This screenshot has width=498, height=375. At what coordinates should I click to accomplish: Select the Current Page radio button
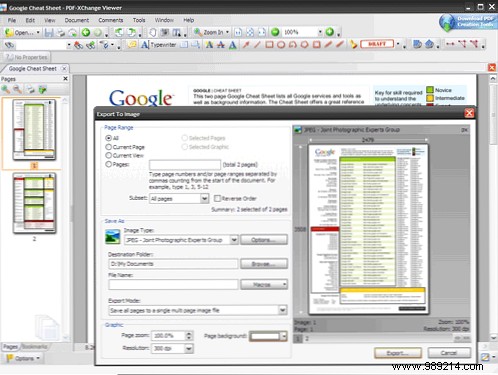click(x=108, y=147)
